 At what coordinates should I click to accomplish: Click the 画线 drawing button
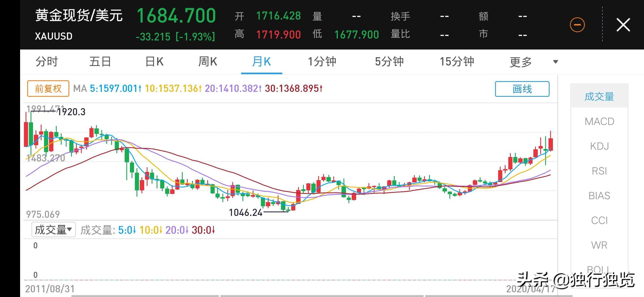pos(522,89)
